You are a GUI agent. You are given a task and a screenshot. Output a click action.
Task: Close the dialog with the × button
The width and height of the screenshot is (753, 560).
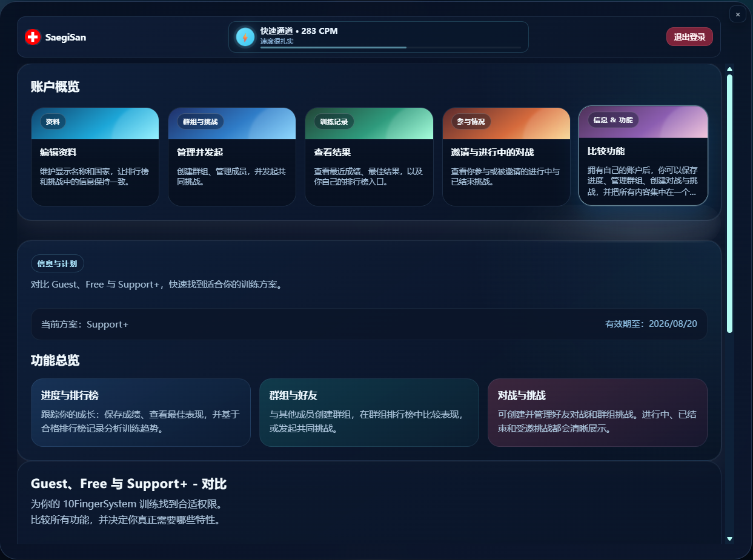(x=737, y=14)
